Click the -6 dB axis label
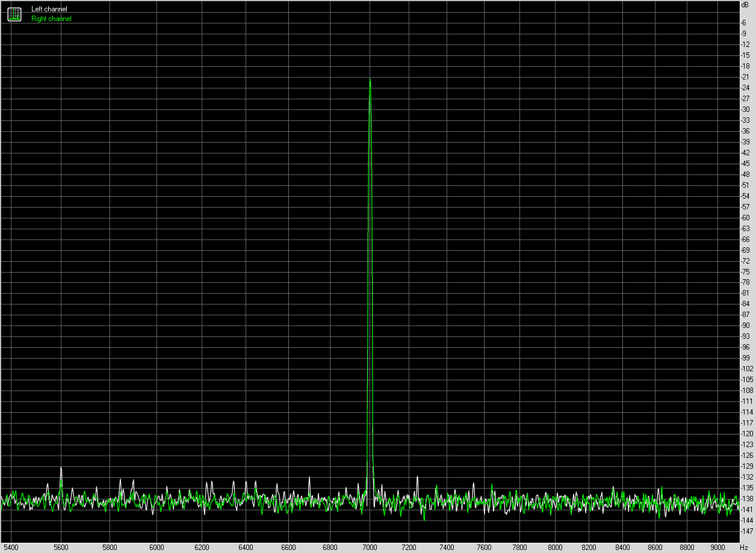The height and width of the screenshot is (553, 756). click(745, 22)
